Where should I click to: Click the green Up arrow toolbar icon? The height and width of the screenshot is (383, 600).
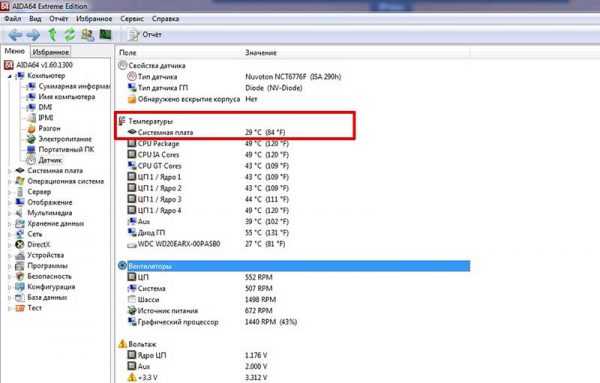[x=52, y=35]
